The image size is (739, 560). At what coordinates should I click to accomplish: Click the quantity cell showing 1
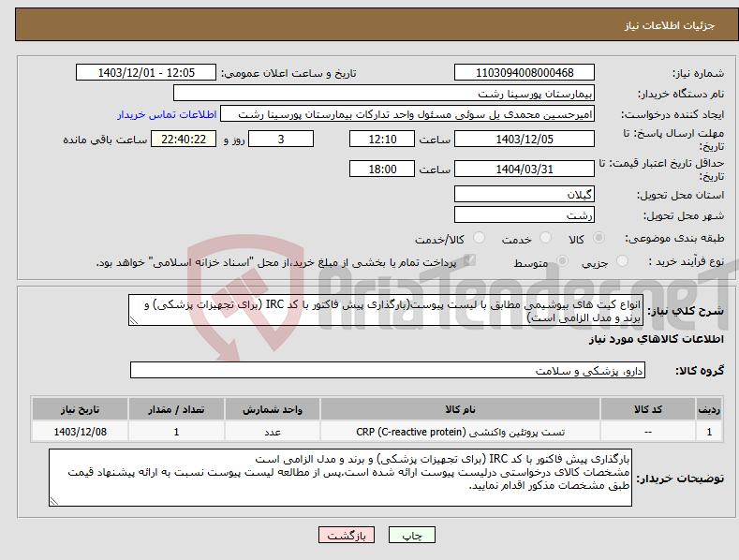[176, 432]
